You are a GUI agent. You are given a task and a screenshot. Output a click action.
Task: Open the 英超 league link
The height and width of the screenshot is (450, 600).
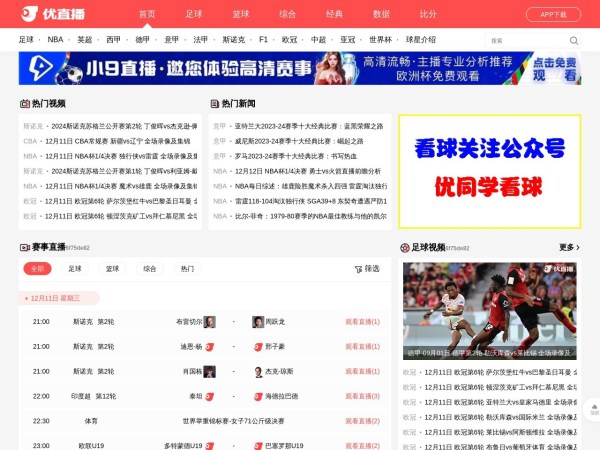(x=84, y=40)
